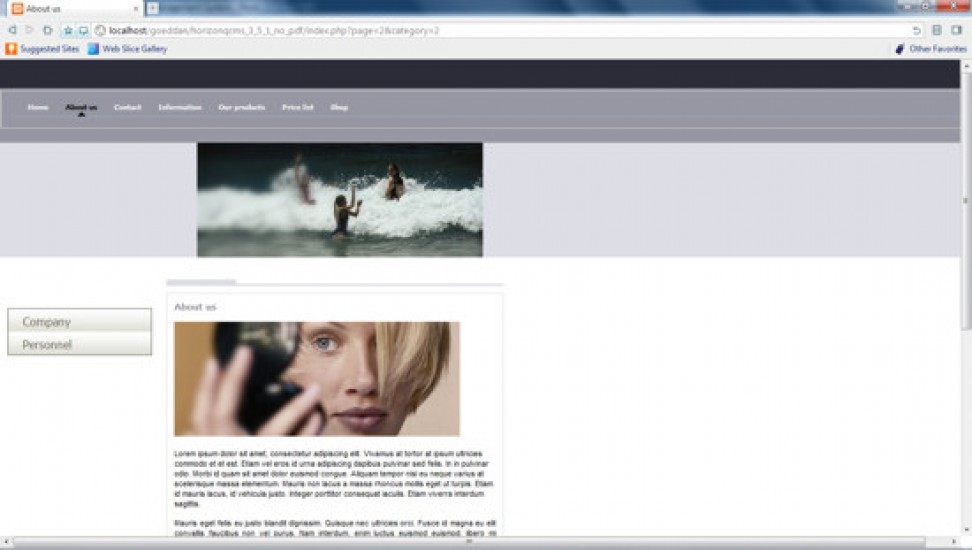Click the globe icon in the address bar
The height and width of the screenshot is (550, 972).
pyautogui.click(x=100, y=30)
